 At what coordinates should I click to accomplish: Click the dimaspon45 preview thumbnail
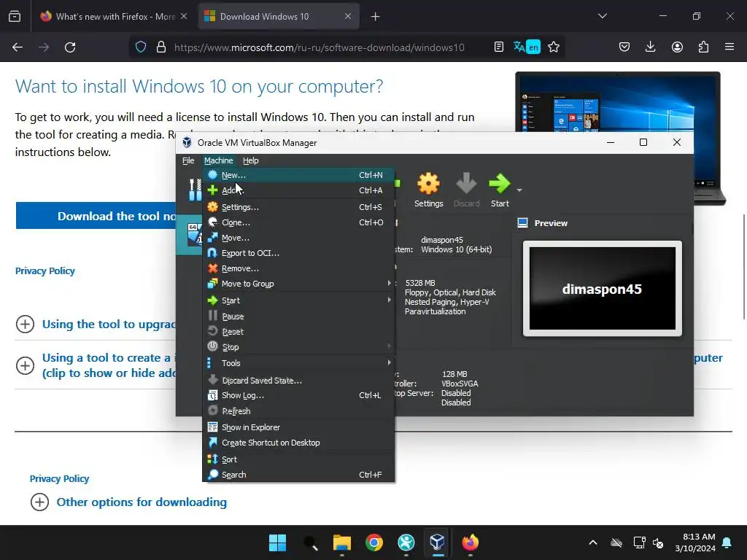[602, 289]
